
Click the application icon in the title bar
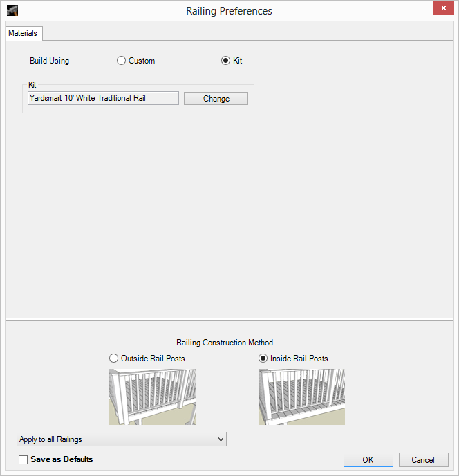coord(12,10)
